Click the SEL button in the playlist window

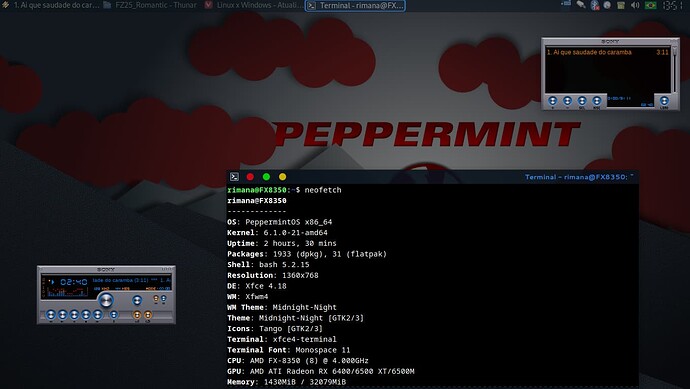(x=582, y=101)
